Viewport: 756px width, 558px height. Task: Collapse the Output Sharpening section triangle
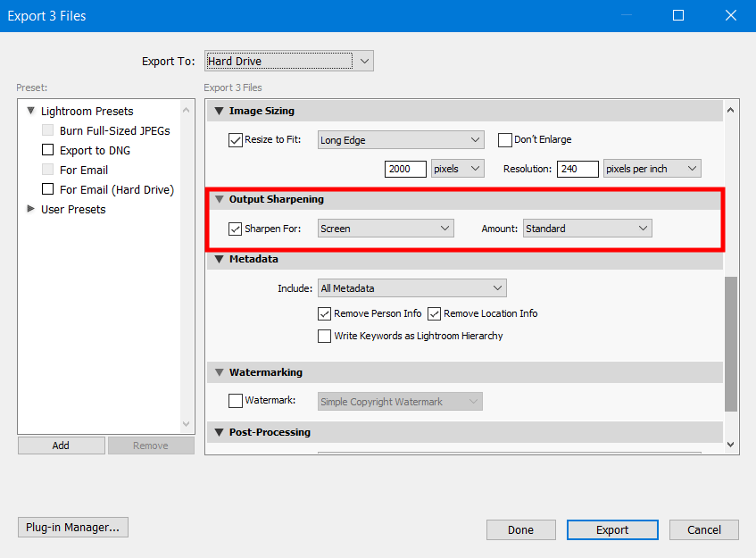tap(218, 199)
